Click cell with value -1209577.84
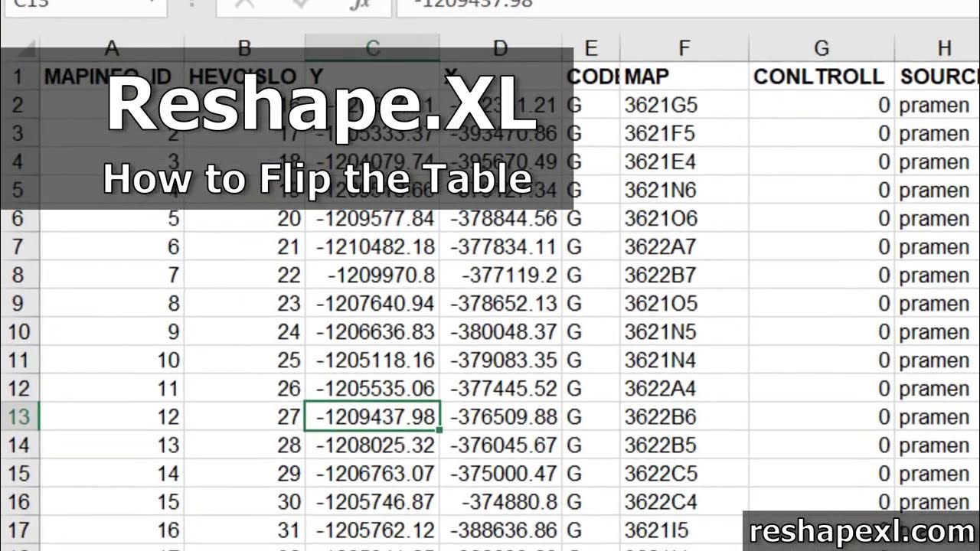 click(x=372, y=219)
